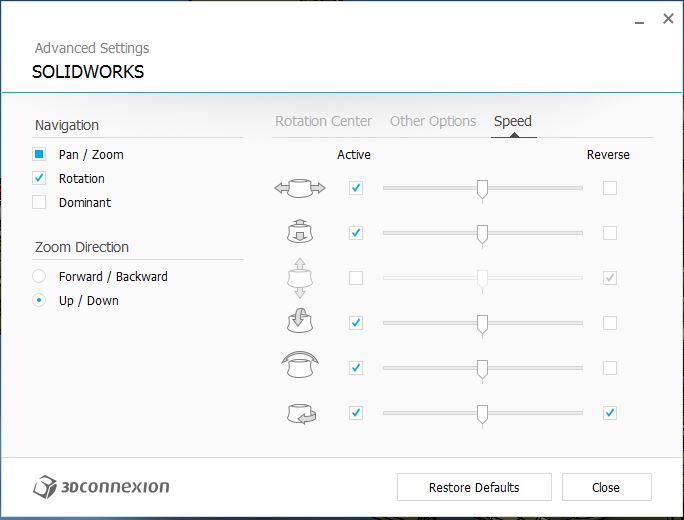The image size is (684, 520).
Task: Minimize the Advanced Settings window
Action: click(640, 20)
